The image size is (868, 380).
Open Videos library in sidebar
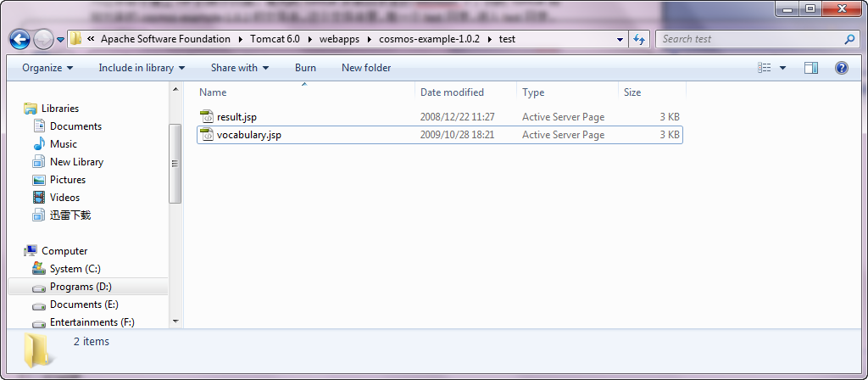point(64,197)
